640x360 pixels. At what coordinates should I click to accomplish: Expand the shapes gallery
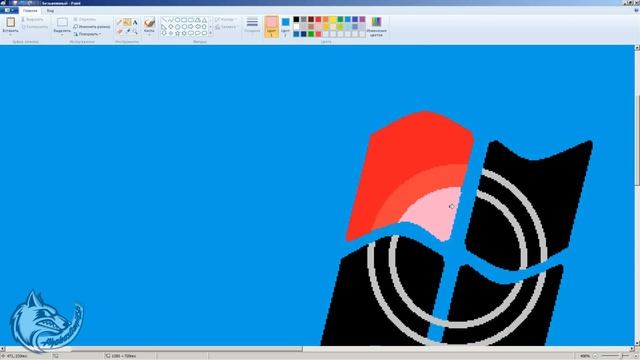pos(211,33)
